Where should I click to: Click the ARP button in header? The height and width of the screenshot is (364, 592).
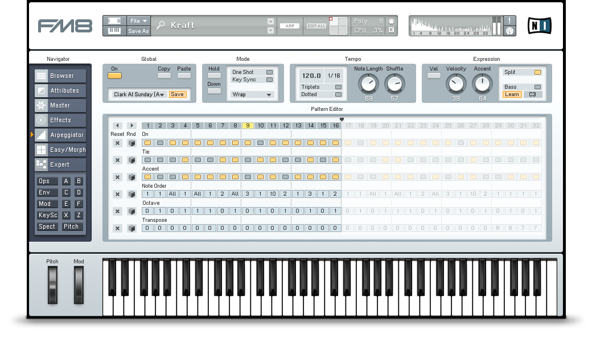click(x=290, y=26)
